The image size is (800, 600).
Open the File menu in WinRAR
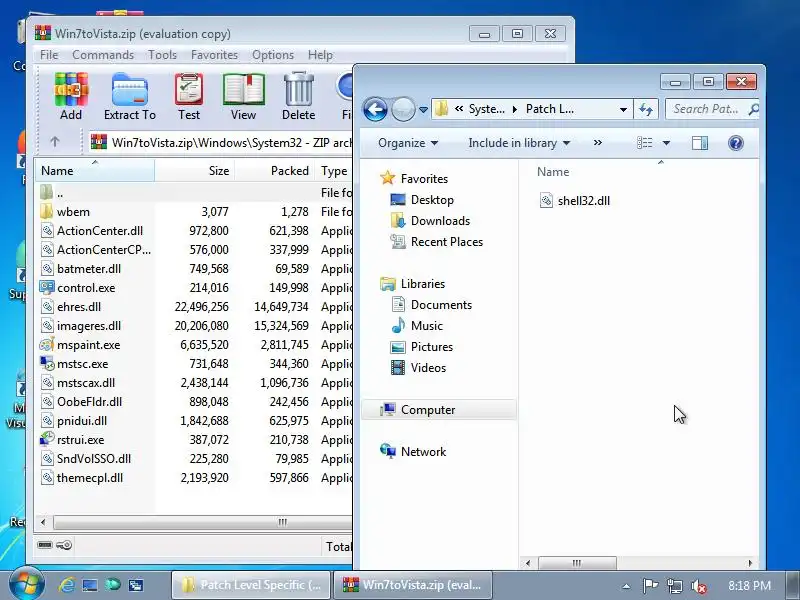click(49, 55)
